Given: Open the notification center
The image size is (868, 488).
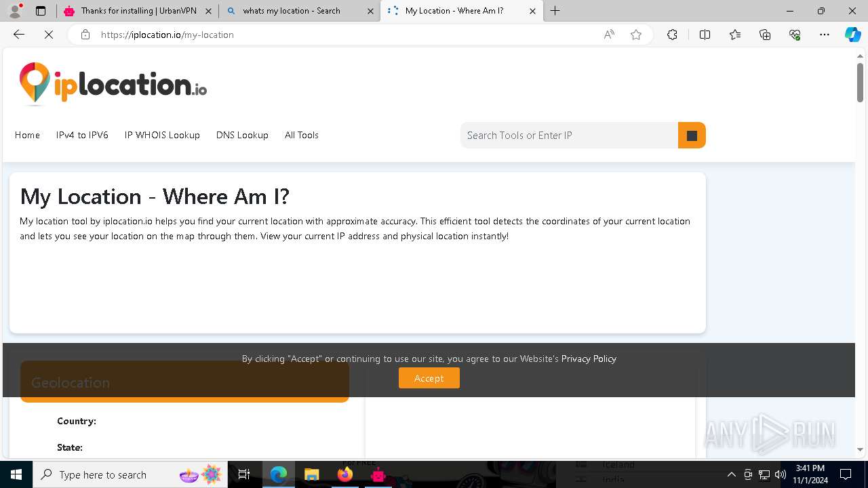Looking at the screenshot, I should (846, 474).
